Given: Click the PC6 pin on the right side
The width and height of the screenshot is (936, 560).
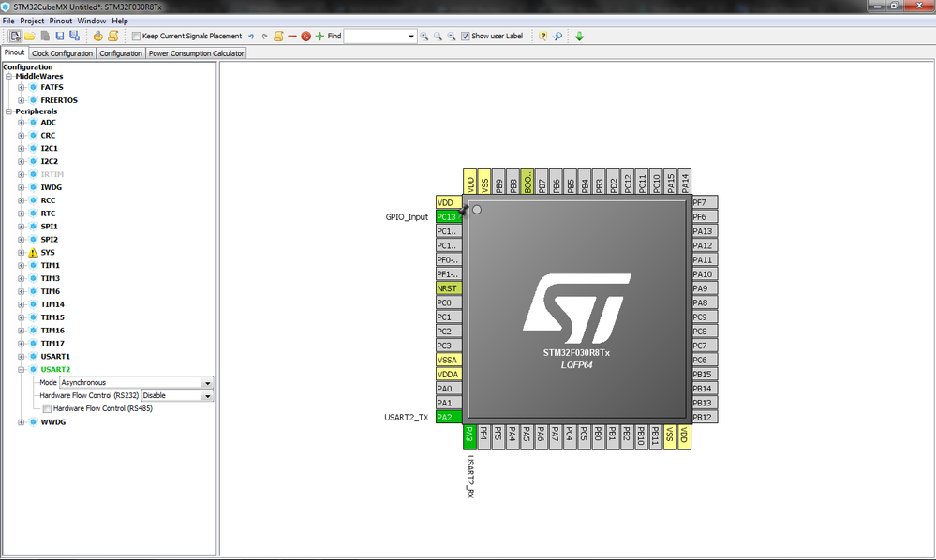Looking at the screenshot, I should [x=705, y=361].
